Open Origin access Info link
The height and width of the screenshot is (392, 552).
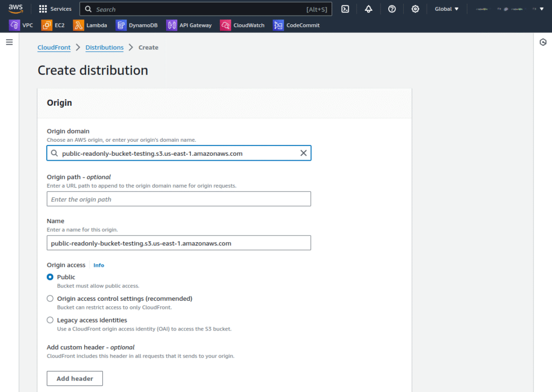pyautogui.click(x=99, y=265)
